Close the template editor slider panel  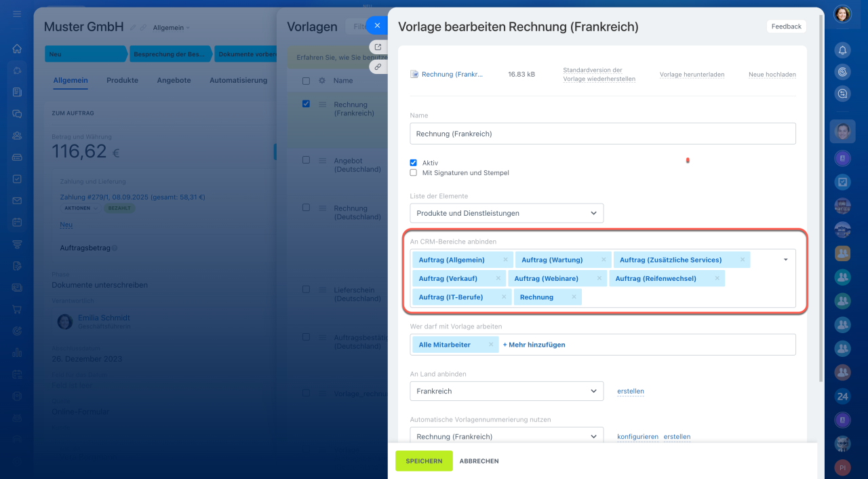(x=376, y=26)
